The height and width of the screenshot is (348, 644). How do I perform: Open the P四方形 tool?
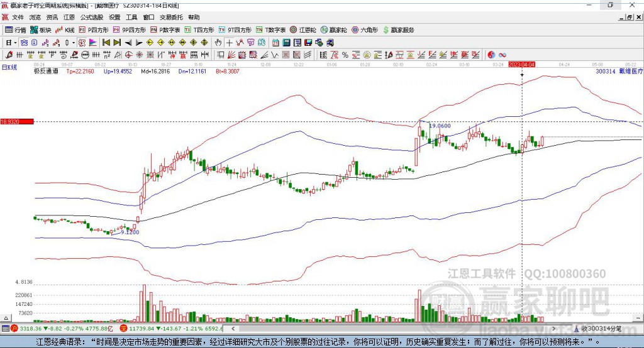[x=94, y=30]
